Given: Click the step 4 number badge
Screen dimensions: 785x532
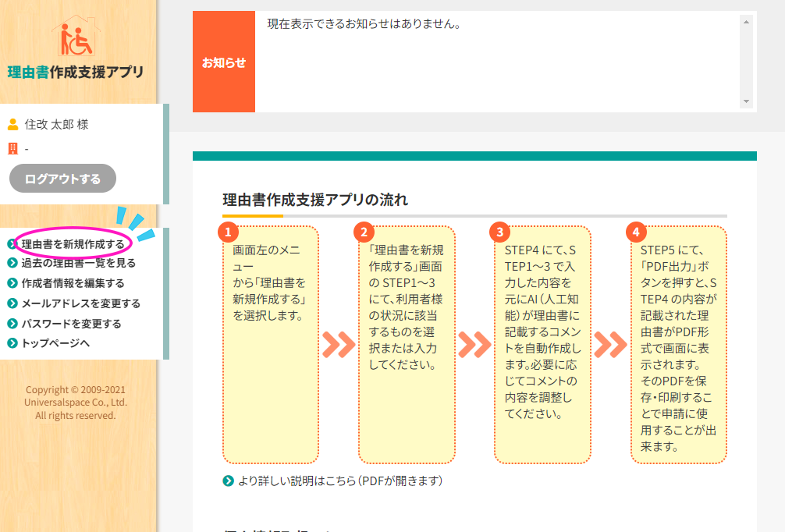Looking at the screenshot, I should 636,232.
